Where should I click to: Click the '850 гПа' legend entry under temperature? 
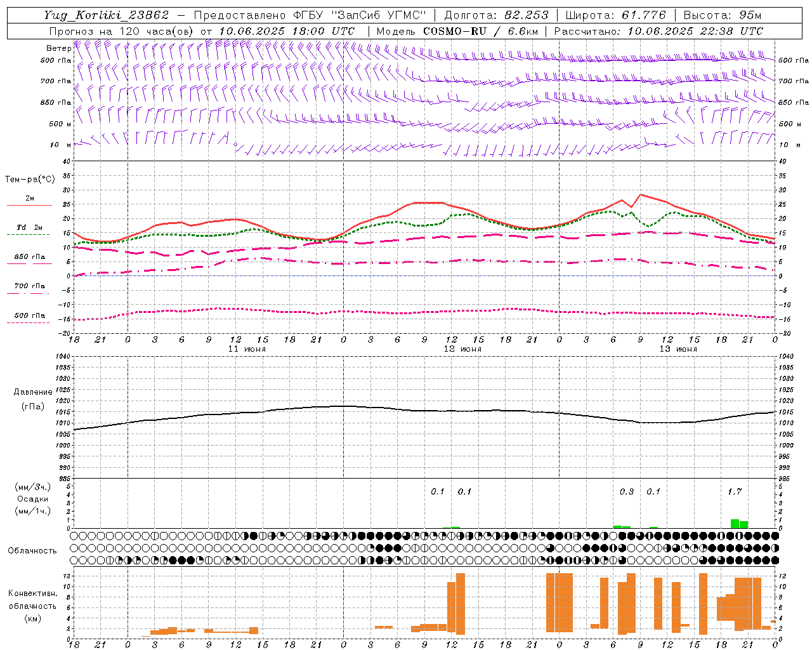(29, 257)
